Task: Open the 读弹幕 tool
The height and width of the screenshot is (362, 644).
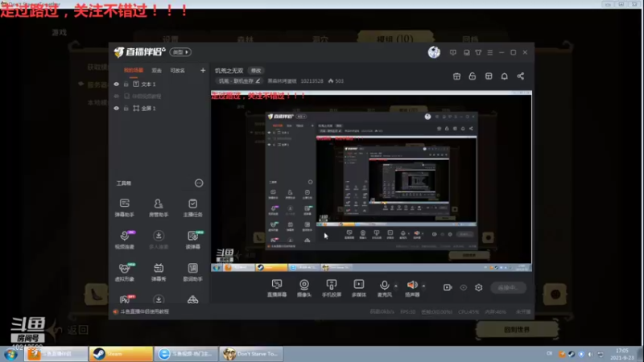Action: click(192, 240)
